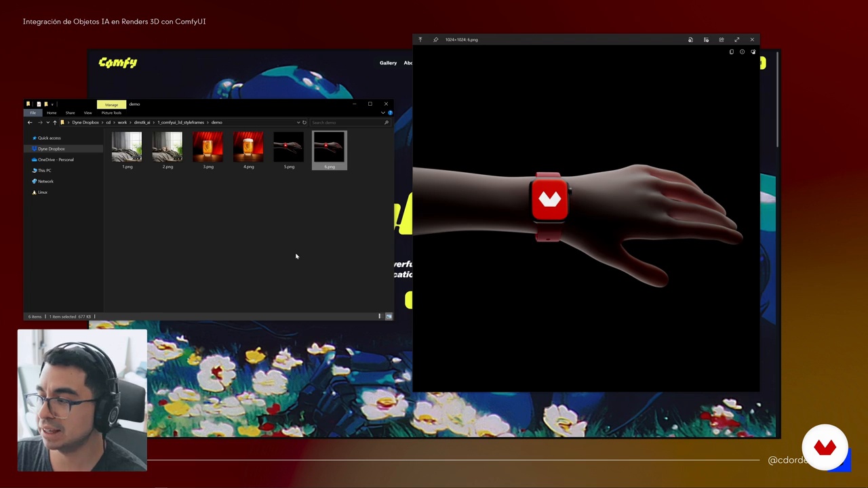This screenshot has width=868, height=488.
Task: Select Dyne Dropbox in navigation pane
Action: click(52, 149)
